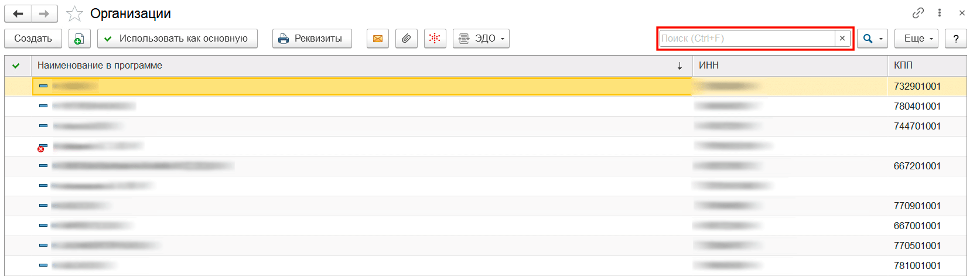Create a copy with the green-plus document icon
Viewport: 980px width, 276px height.
(79, 39)
